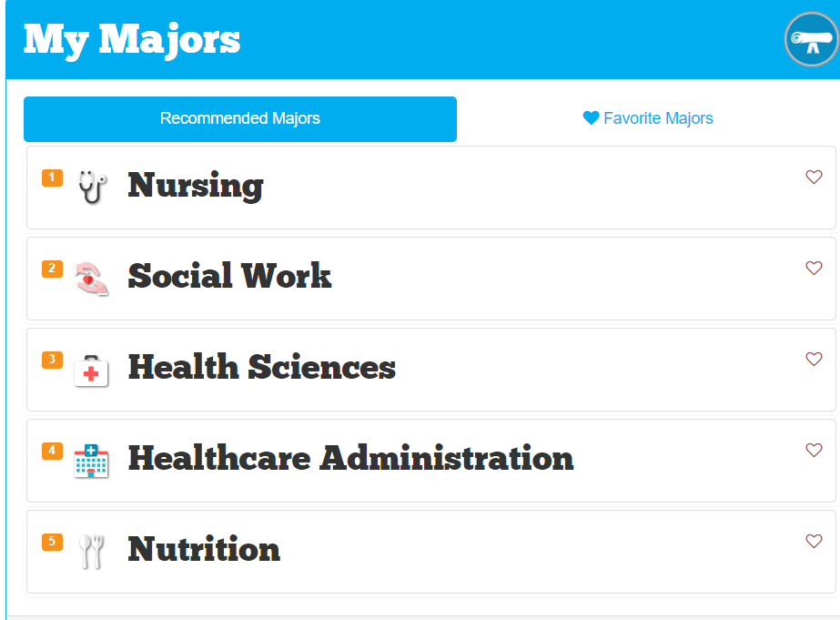The height and width of the screenshot is (620, 840).
Task: Click the orange rank 1 badge
Action: [52, 178]
